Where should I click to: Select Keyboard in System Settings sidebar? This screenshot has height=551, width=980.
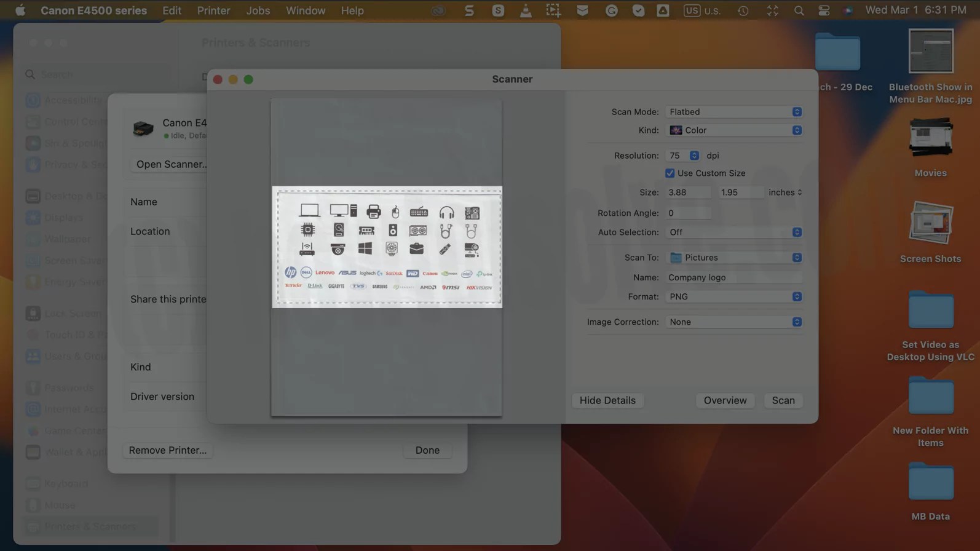click(x=66, y=484)
